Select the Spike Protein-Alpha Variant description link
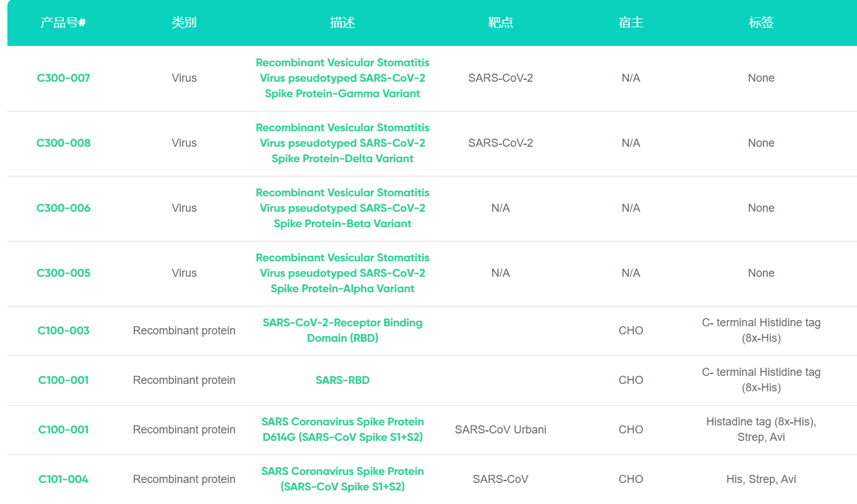 pyautogui.click(x=342, y=273)
